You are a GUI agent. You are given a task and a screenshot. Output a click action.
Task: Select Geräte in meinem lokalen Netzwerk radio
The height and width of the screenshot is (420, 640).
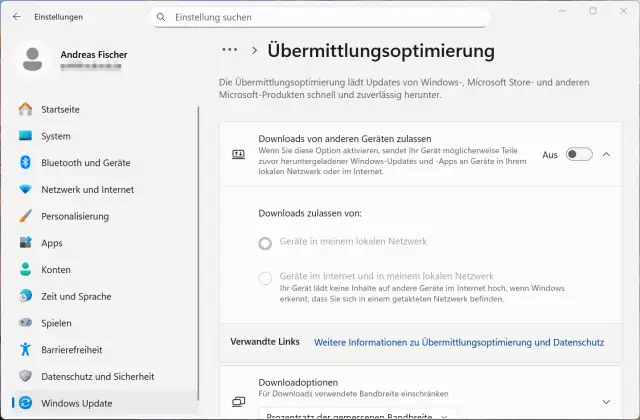tap(265, 243)
